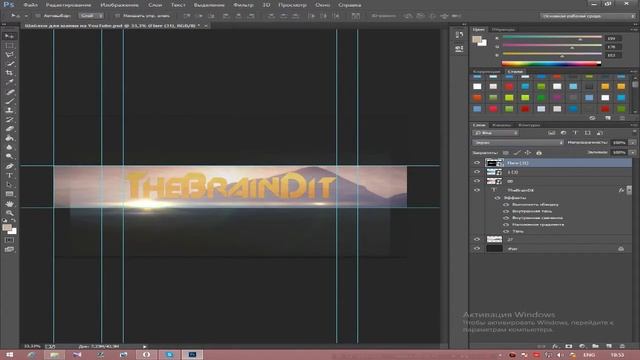This screenshot has width=640, height=360.
Task: Create a new group with the folder icon
Action: 596,346
